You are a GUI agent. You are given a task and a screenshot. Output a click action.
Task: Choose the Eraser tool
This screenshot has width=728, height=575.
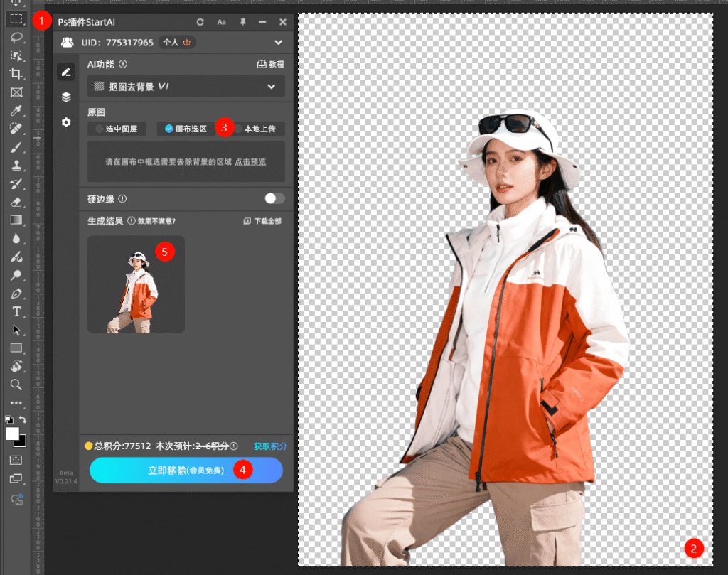point(16,203)
